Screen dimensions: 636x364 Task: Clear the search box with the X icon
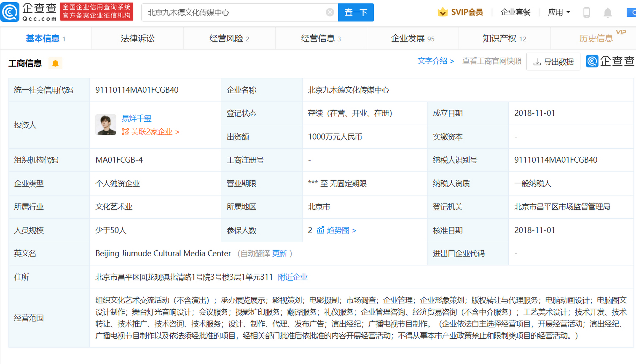tap(330, 12)
